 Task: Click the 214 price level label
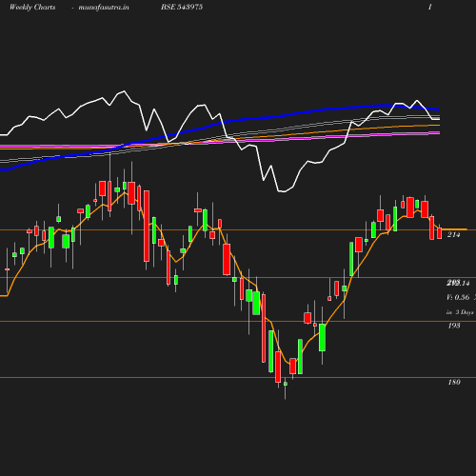point(453,234)
